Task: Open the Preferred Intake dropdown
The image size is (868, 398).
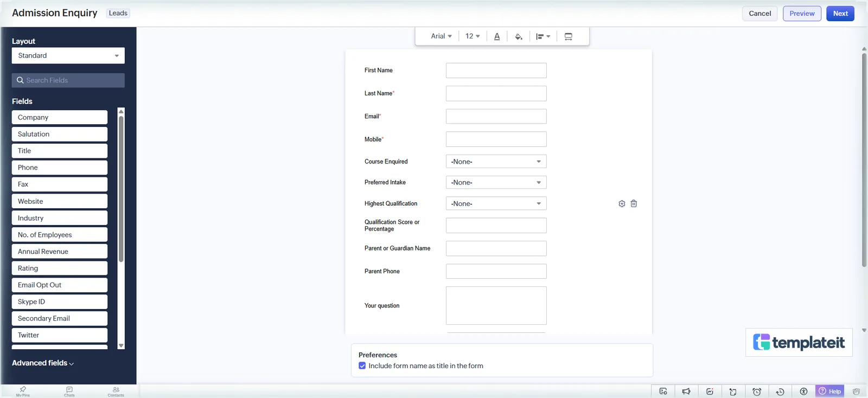Action: [x=496, y=183]
